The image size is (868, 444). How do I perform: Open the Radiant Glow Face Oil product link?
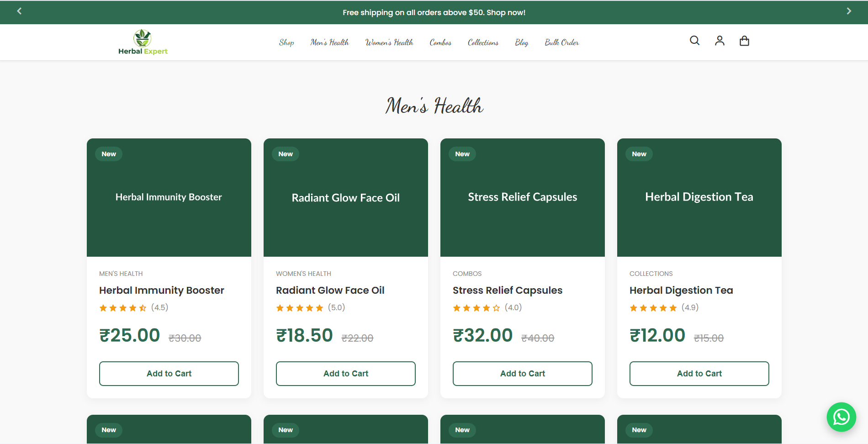point(330,290)
